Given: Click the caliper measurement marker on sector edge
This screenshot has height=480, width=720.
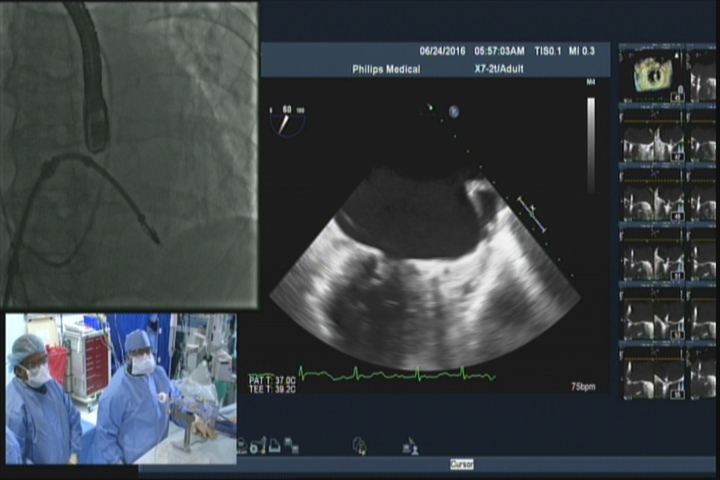Looking at the screenshot, I should coord(532,214).
